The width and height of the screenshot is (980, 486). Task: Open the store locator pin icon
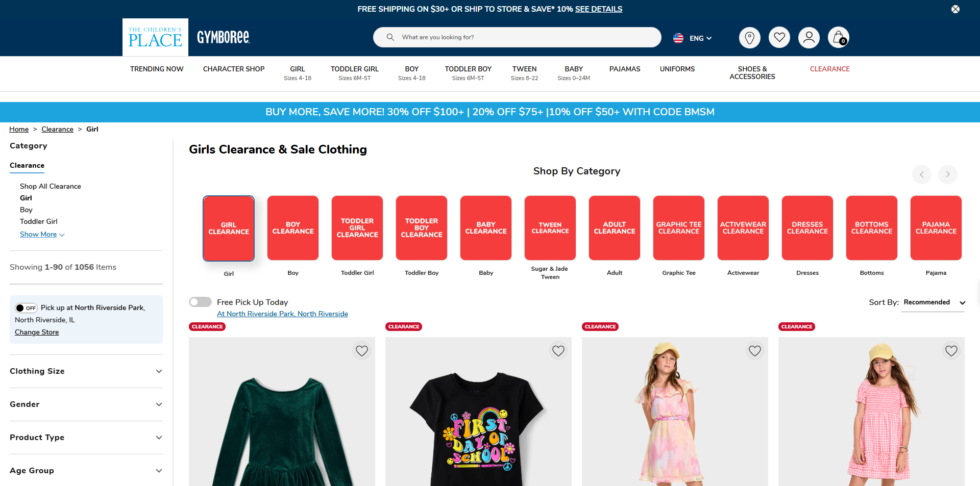pos(749,37)
